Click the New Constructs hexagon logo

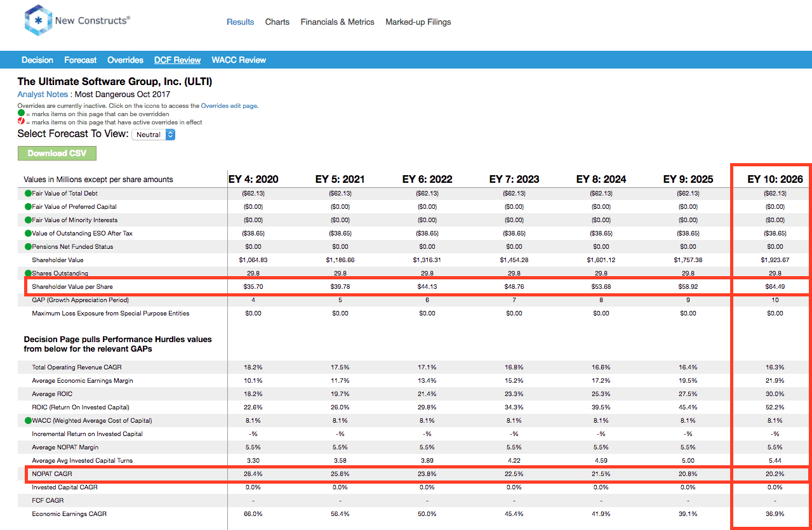coord(37,21)
